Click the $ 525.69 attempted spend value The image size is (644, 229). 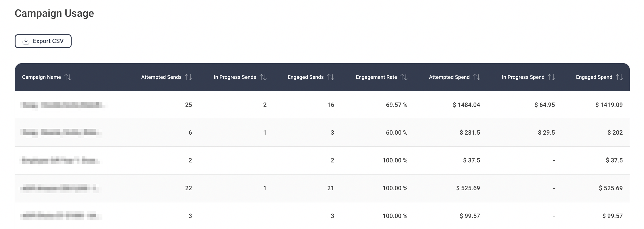pos(468,188)
